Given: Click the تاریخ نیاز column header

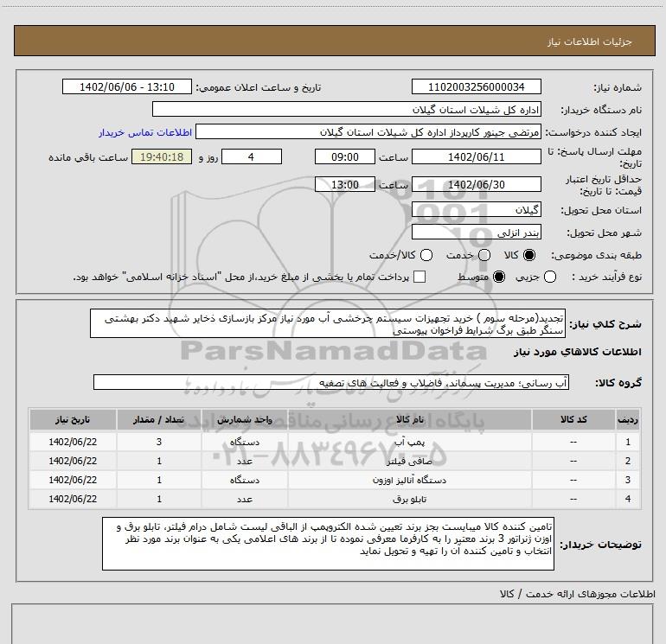Looking at the screenshot, I should (73, 419).
